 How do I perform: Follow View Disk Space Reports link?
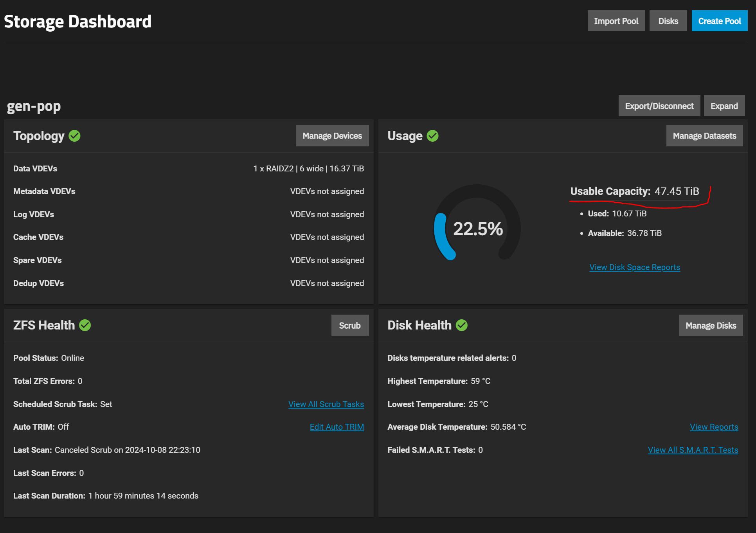click(x=635, y=267)
